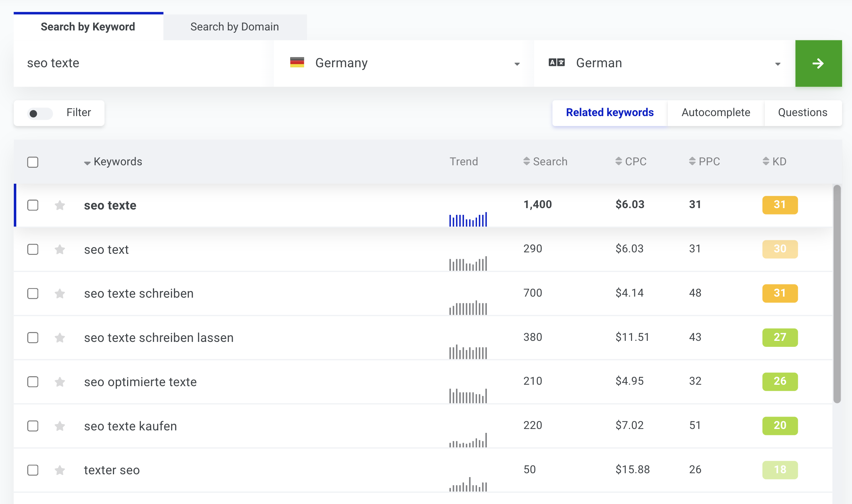
Task: Select the Search by Keyword tab
Action: 88,27
